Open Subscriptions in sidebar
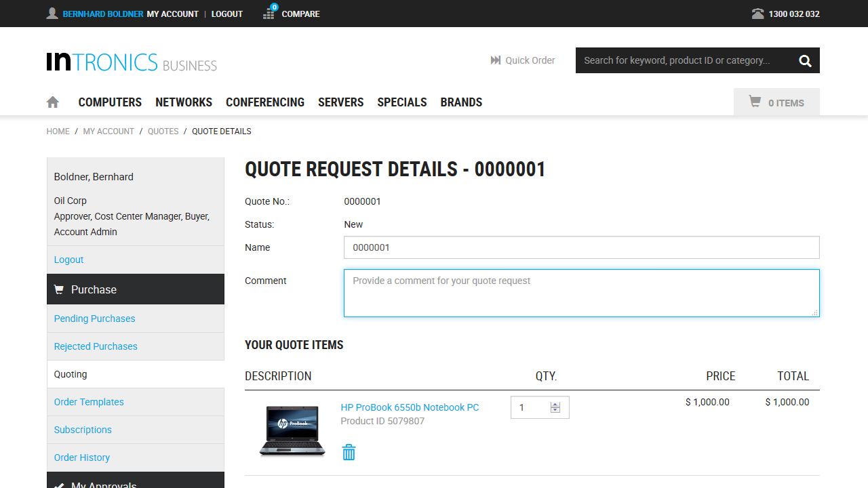 click(83, 430)
